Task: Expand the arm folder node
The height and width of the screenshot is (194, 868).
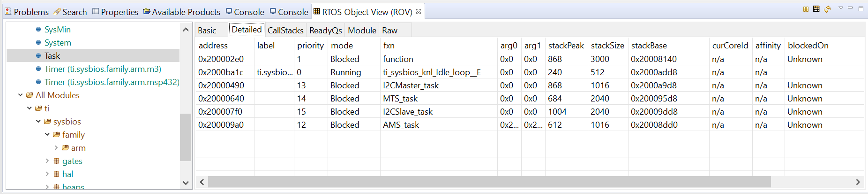Action: (56, 148)
